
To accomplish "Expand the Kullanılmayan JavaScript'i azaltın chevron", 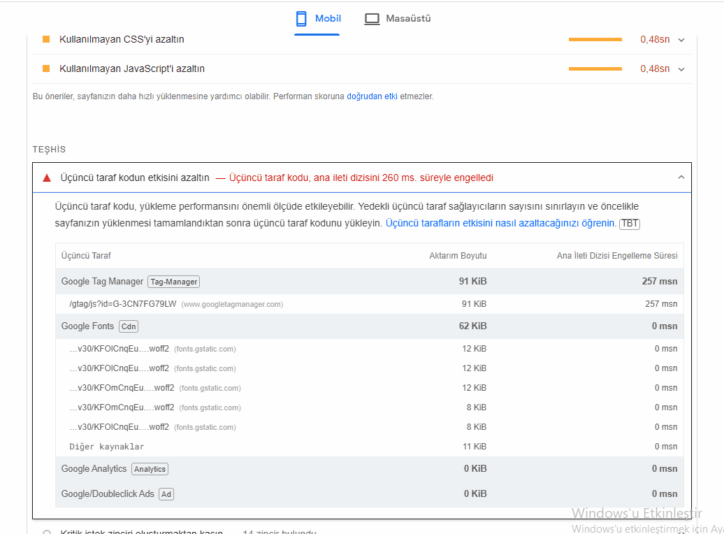I will [x=681, y=69].
